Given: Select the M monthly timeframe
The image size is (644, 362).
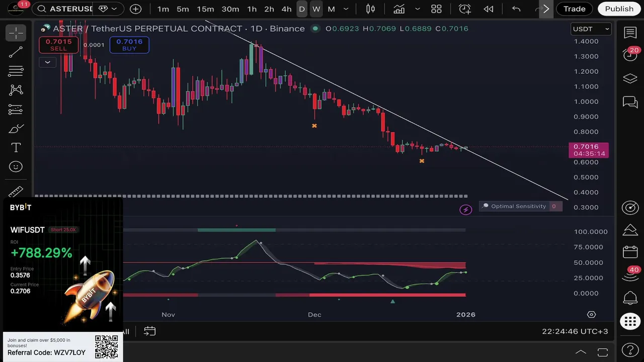Looking at the screenshot, I should click(x=331, y=9).
